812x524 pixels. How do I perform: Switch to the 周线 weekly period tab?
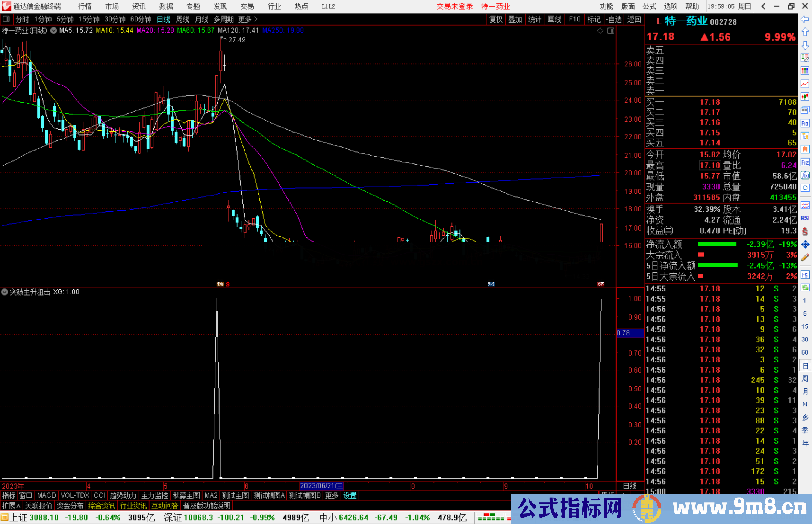[x=183, y=19]
